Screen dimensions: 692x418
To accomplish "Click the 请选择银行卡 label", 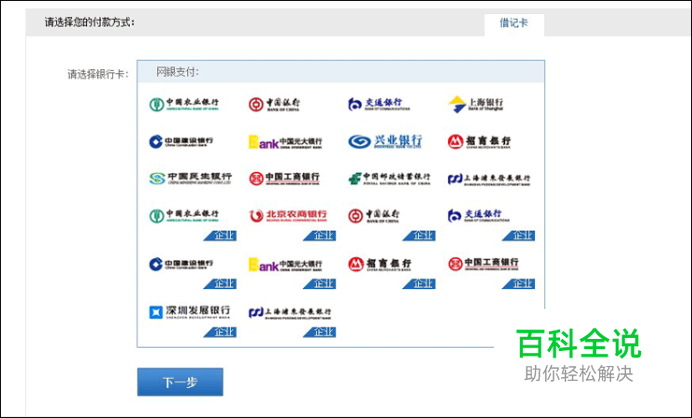I will pos(98,74).
